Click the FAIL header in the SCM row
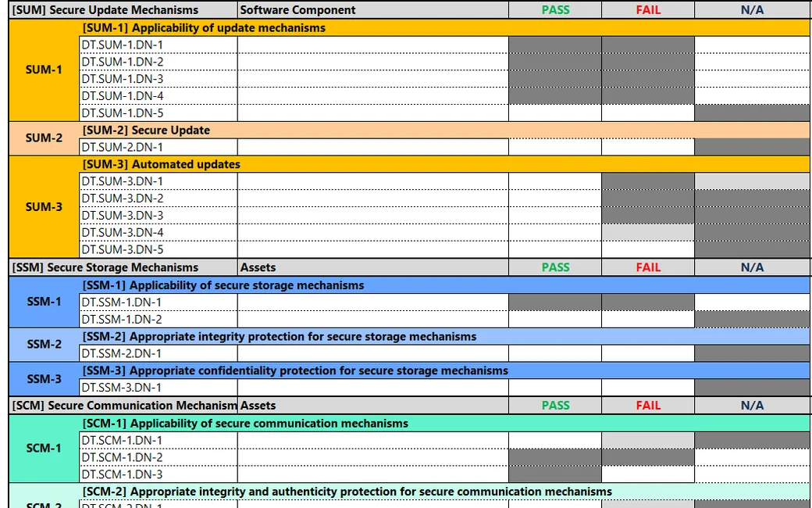812x508 pixels. pyautogui.click(x=648, y=406)
